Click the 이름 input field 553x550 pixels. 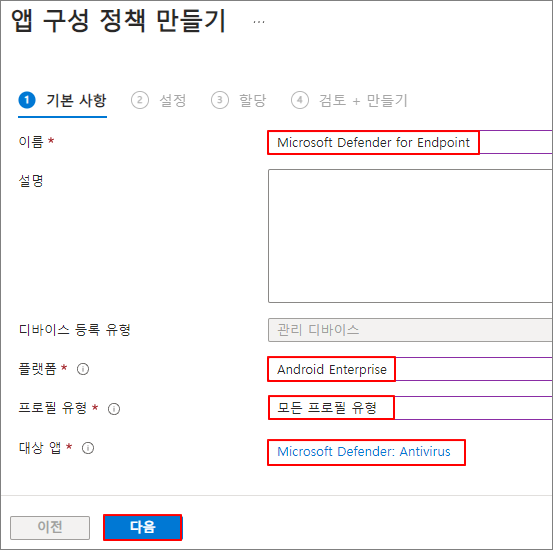[410, 143]
